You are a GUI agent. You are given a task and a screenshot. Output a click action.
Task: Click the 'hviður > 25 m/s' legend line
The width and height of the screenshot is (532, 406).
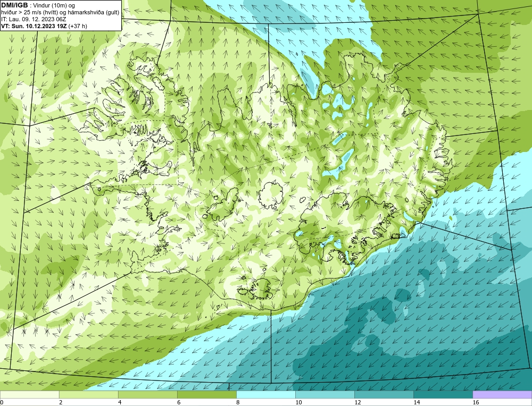(x=60, y=13)
